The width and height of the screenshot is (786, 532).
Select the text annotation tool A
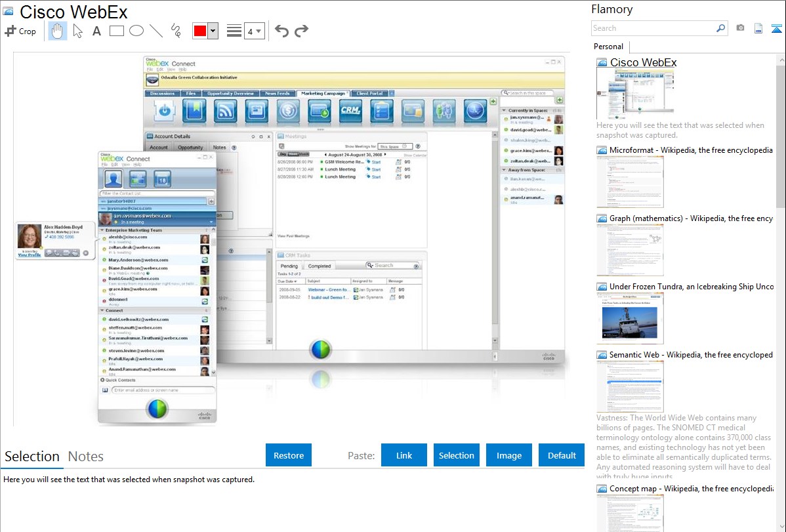[96, 31]
